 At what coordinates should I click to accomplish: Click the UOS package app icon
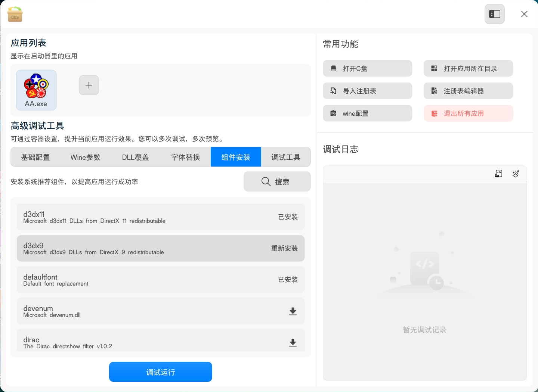[x=15, y=14]
